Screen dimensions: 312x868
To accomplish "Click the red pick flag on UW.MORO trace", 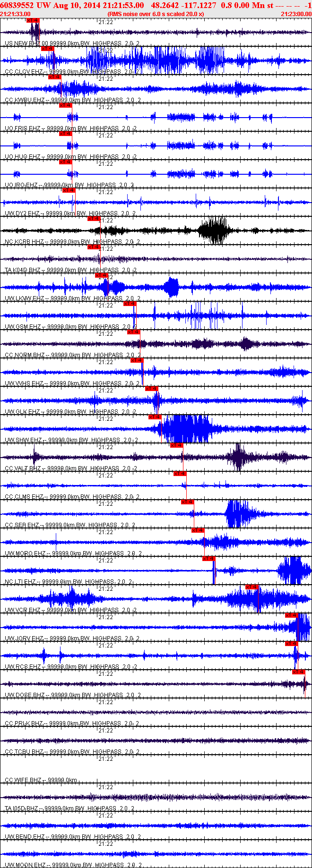I will (x=198, y=530).
